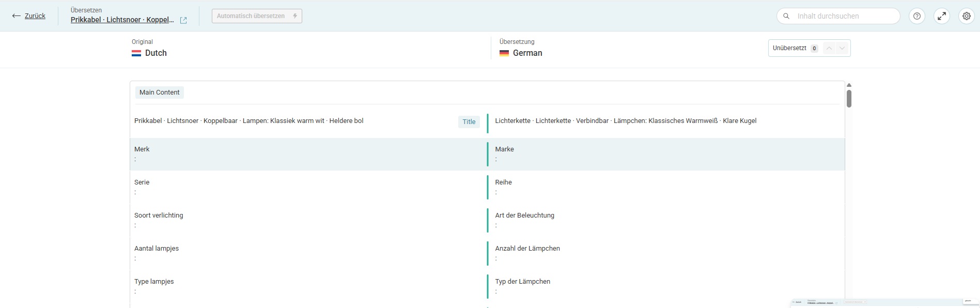Click the search magnifier icon

[x=786, y=16]
